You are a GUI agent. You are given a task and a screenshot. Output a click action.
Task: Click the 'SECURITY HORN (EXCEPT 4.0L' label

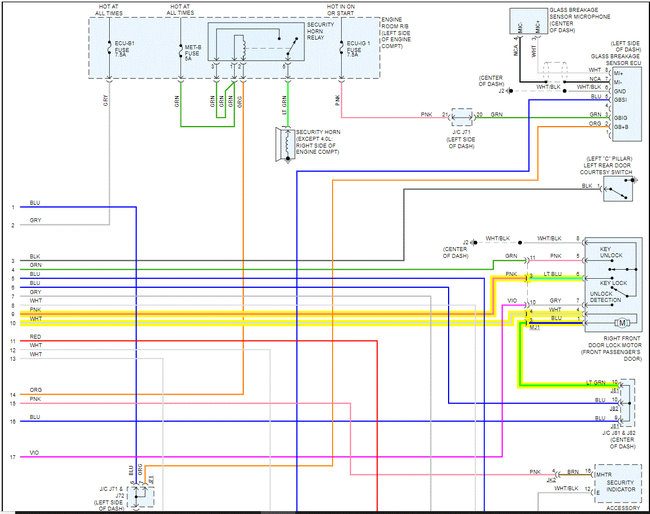(318, 135)
